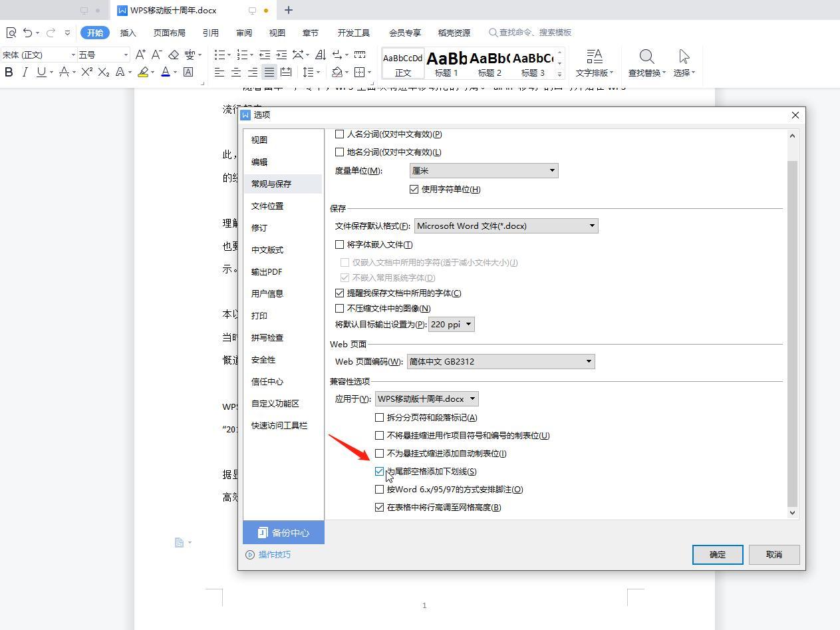Check 人名分词 checkbox
This screenshot has height=630, width=840.
[x=339, y=134]
